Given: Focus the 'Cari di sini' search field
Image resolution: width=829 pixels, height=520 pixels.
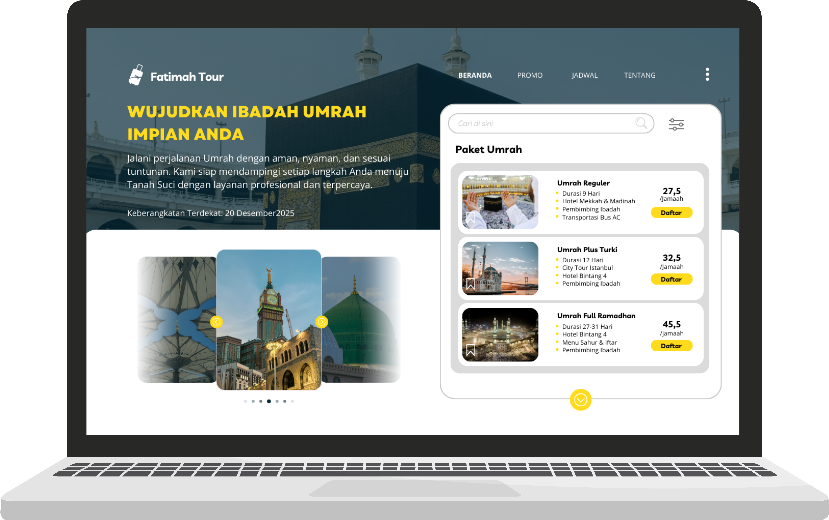Looking at the screenshot, I should pyautogui.click(x=551, y=123).
